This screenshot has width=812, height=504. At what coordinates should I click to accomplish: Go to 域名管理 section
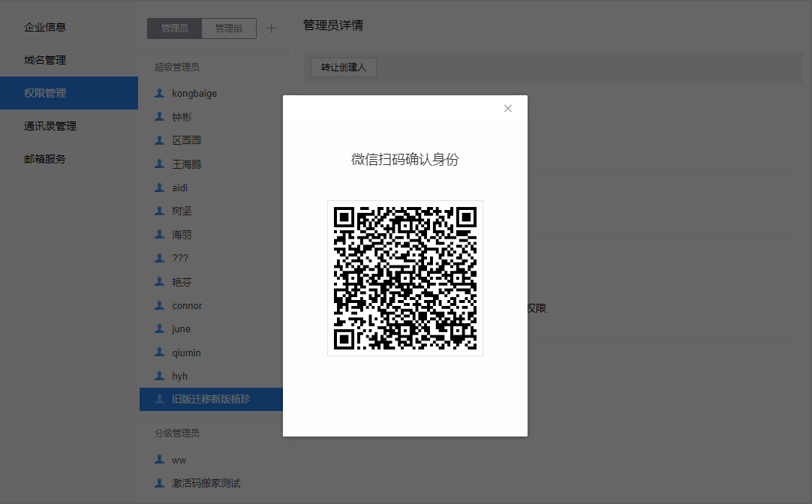45,60
